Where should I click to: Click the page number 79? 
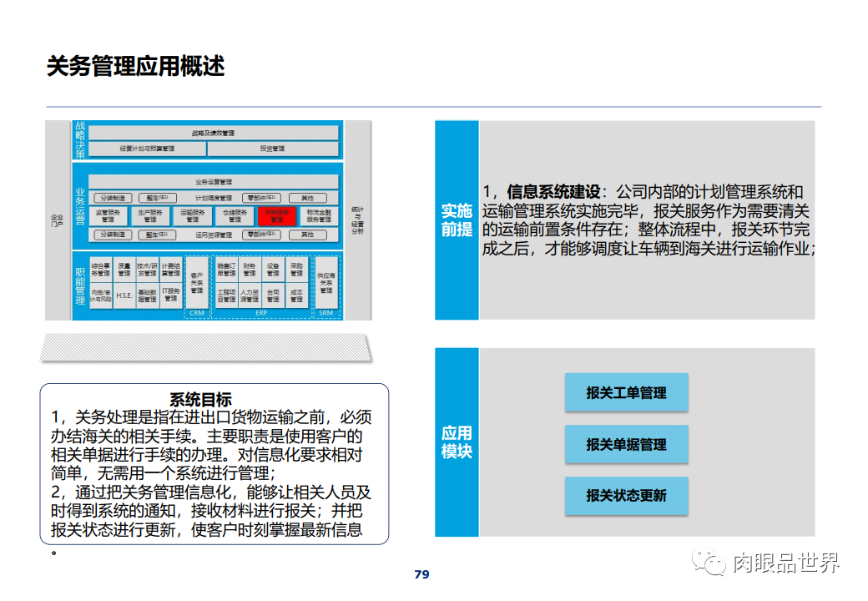pos(421,573)
